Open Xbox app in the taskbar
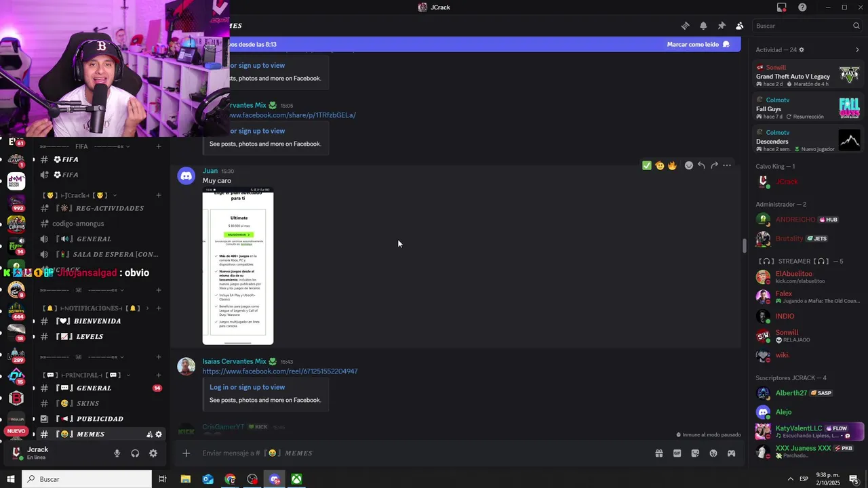The width and height of the screenshot is (868, 488). click(x=297, y=479)
